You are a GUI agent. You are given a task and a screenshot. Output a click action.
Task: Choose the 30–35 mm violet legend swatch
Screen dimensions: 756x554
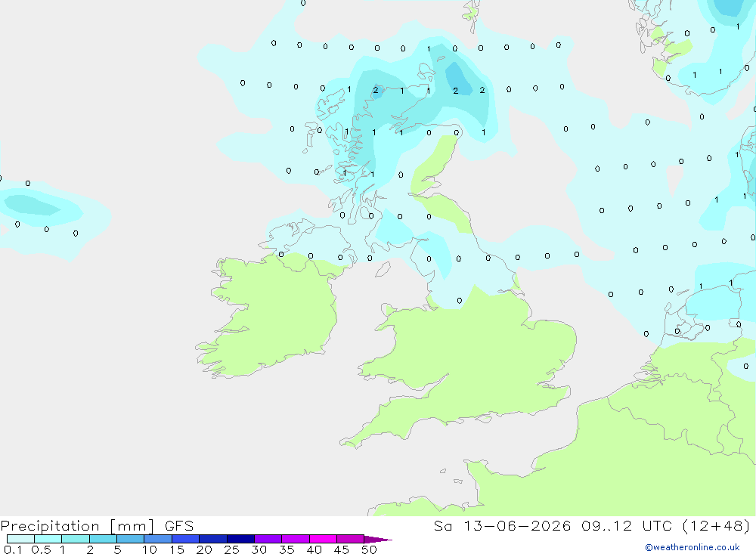[268, 539]
